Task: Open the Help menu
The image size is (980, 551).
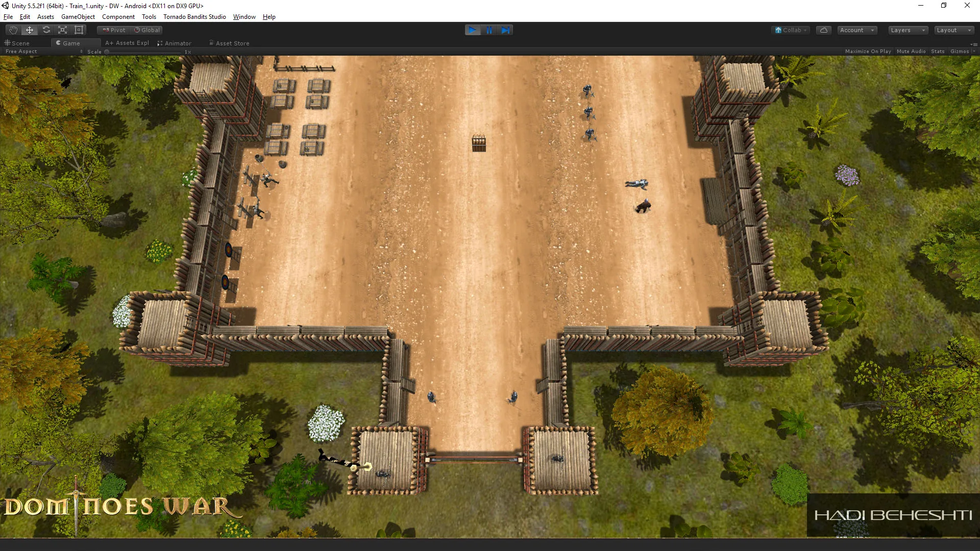Action: point(269,17)
